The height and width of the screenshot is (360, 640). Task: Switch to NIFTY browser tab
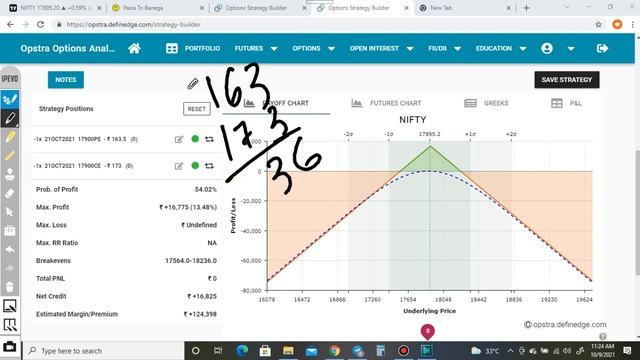tap(56, 8)
